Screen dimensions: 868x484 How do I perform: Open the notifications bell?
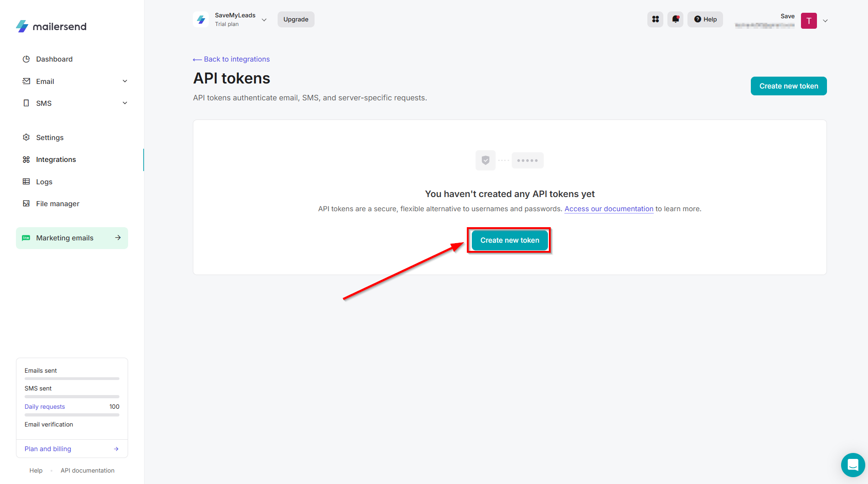[x=675, y=19]
